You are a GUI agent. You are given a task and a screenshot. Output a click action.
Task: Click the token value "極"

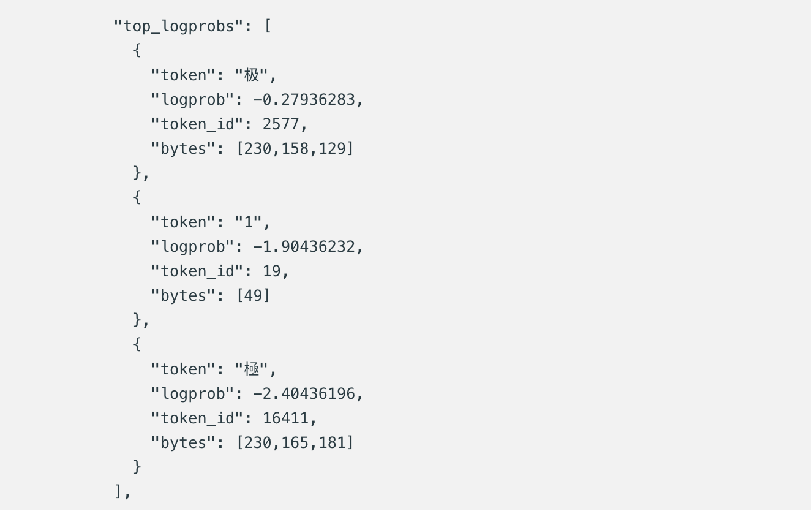coord(252,369)
